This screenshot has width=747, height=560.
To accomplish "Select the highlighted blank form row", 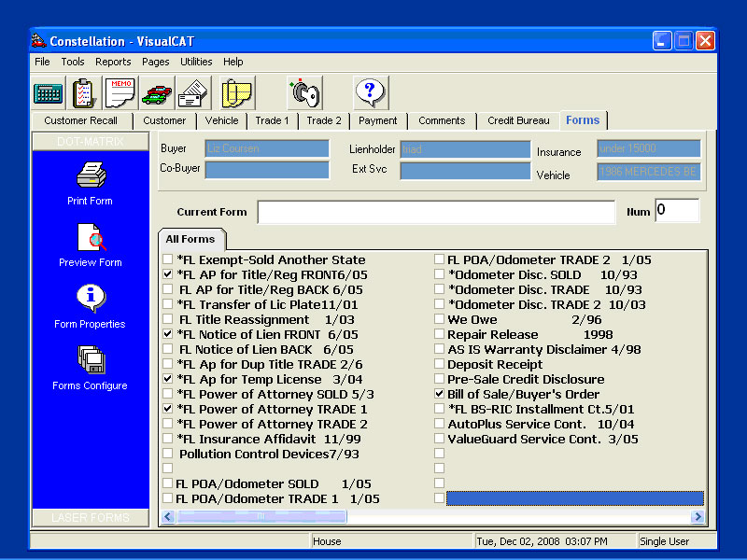I will pyautogui.click(x=574, y=498).
